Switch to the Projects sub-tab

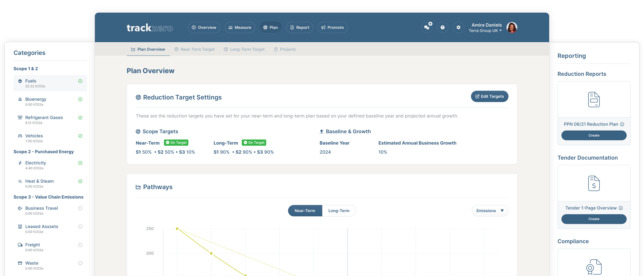coord(285,49)
